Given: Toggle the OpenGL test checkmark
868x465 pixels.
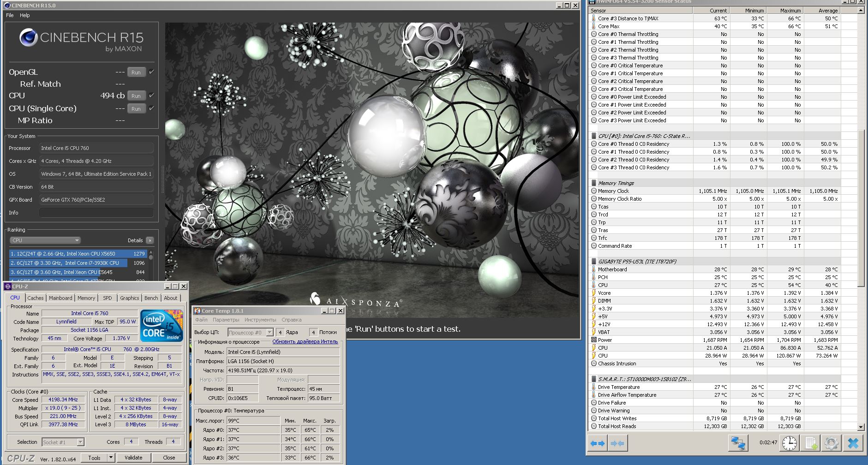Looking at the screenshot, I should pos(151,72).
